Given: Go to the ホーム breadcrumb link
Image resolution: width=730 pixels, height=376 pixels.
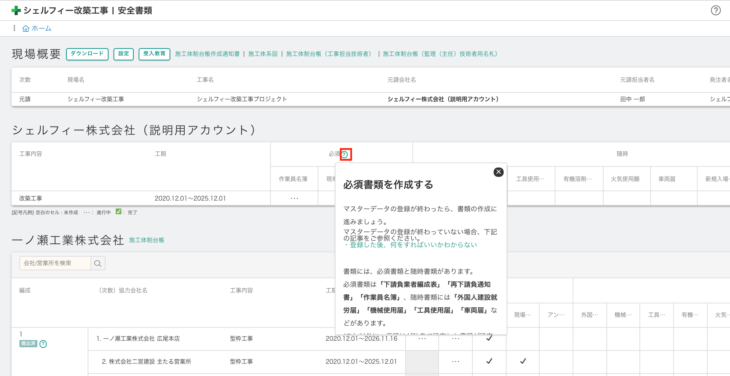Looking at the screenshot, I should (x=41, y=28).
